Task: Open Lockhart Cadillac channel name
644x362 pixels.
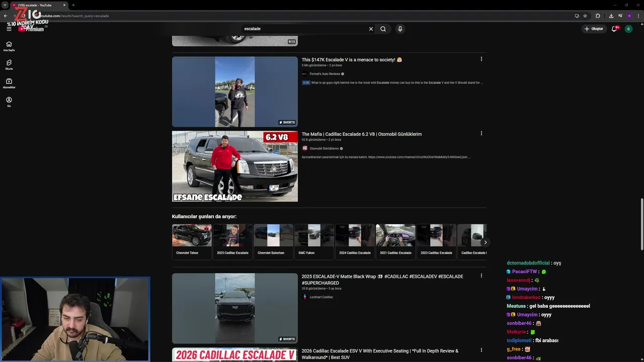Action: coord(321,297)
